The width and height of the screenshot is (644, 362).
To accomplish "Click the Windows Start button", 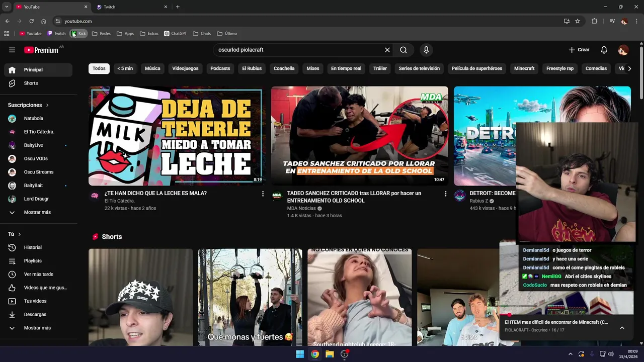I will pos(300,354).
